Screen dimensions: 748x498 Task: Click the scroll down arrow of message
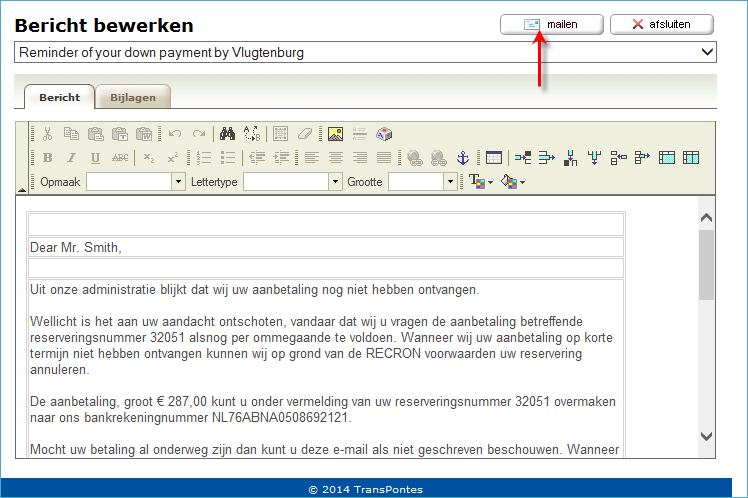(706, 436)
